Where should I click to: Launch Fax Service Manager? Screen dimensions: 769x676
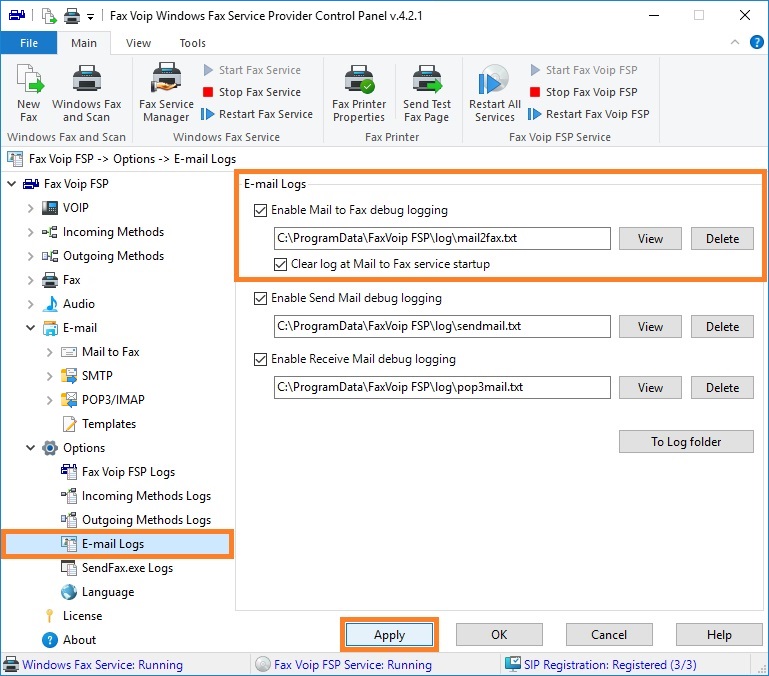pyautogui.click(x=166, y=93)
